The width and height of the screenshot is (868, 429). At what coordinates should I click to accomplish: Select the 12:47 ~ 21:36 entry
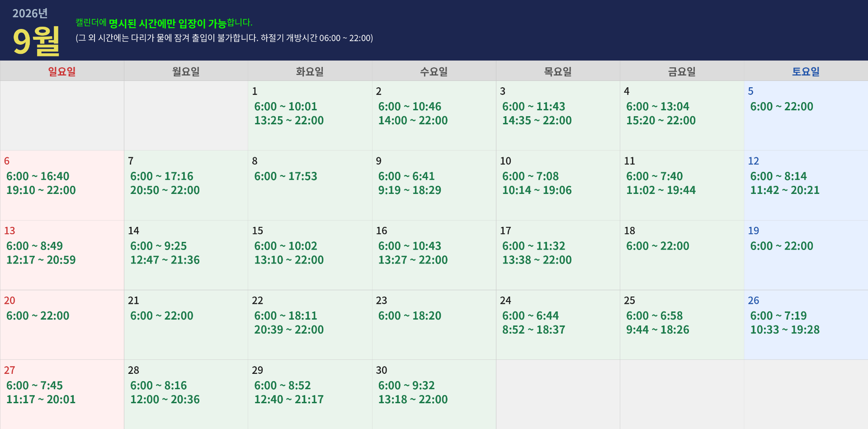(165, 260)
